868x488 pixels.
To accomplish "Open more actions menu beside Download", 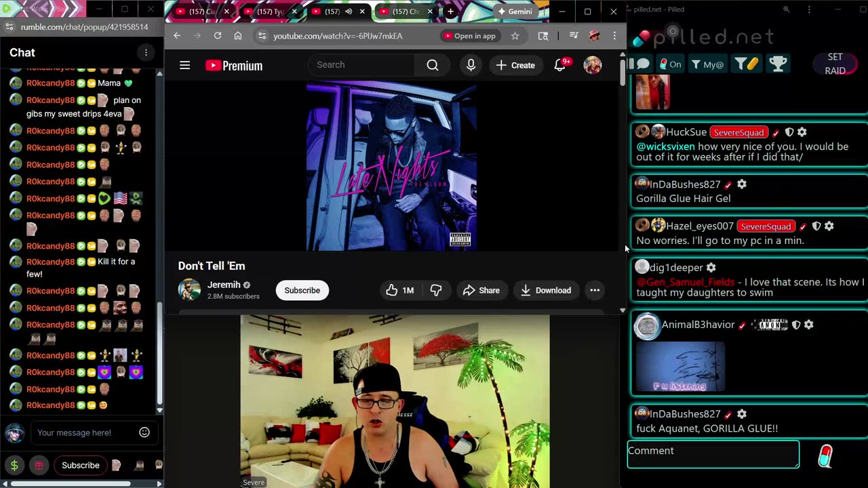I will pos(595,290).
